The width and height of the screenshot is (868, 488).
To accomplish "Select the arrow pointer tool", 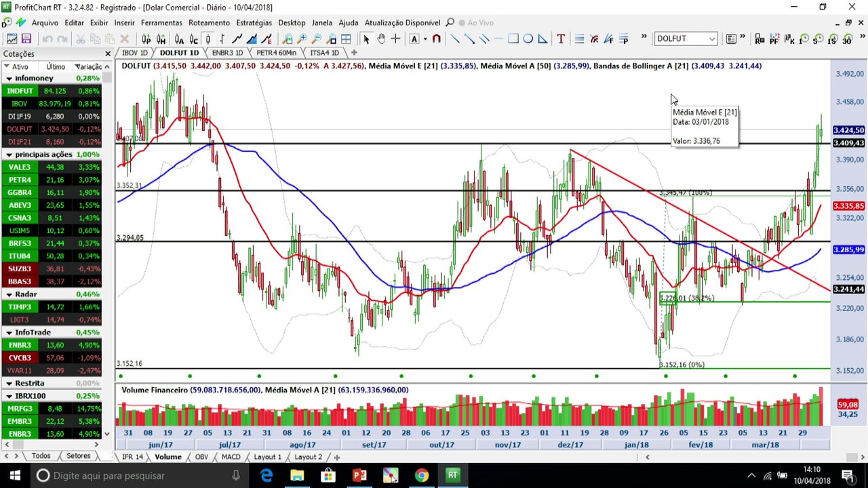I will [x=366, y=39].
